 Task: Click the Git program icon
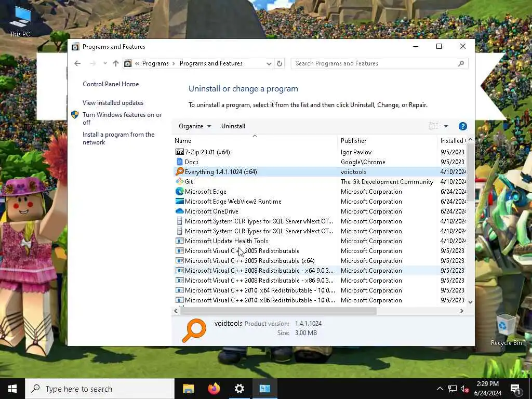click(179, 181)
